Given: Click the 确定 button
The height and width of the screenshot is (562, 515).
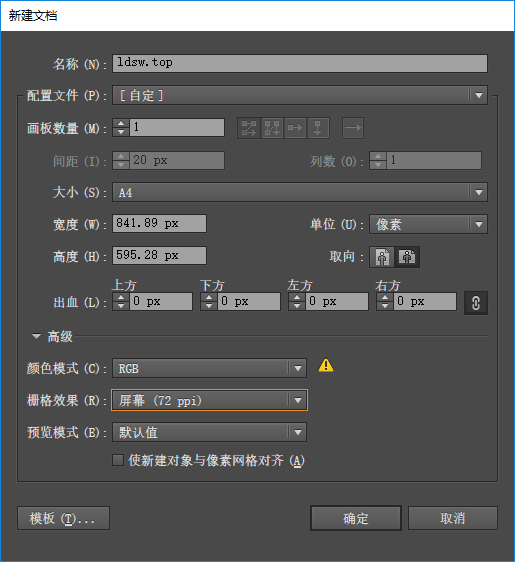Looking at the screenshot, I should pos(356,518).
